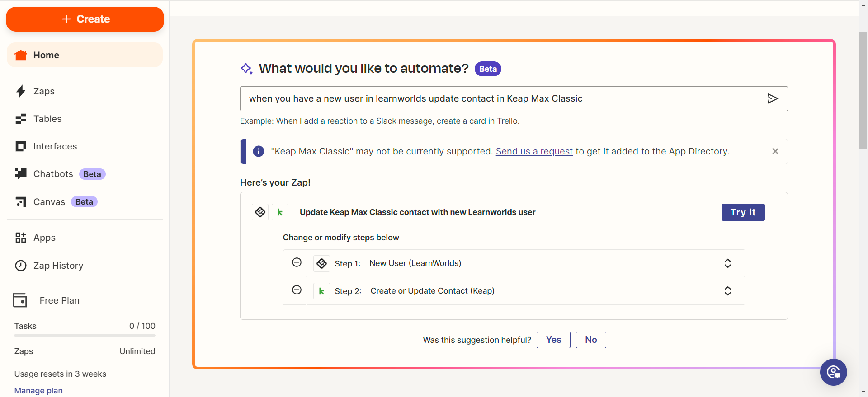This screenshot has height=397, width=868.
Task: Click the Apps grid icon
Action: [x=21, y=238]
